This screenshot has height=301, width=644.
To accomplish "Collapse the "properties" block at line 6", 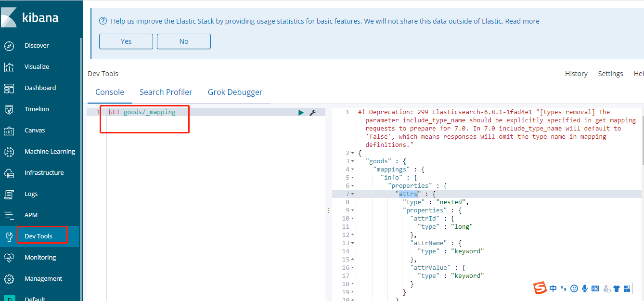I will [x=353, y=186].
